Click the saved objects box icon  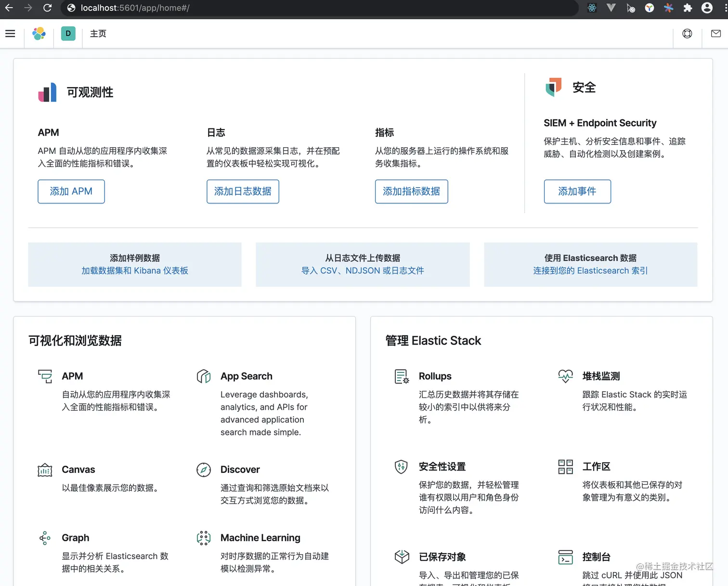point(402,557)
